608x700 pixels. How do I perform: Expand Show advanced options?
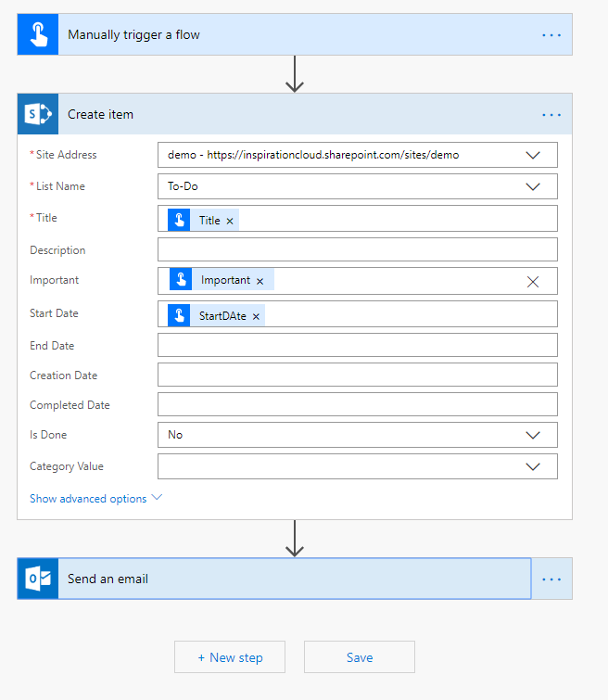point(95,499)
